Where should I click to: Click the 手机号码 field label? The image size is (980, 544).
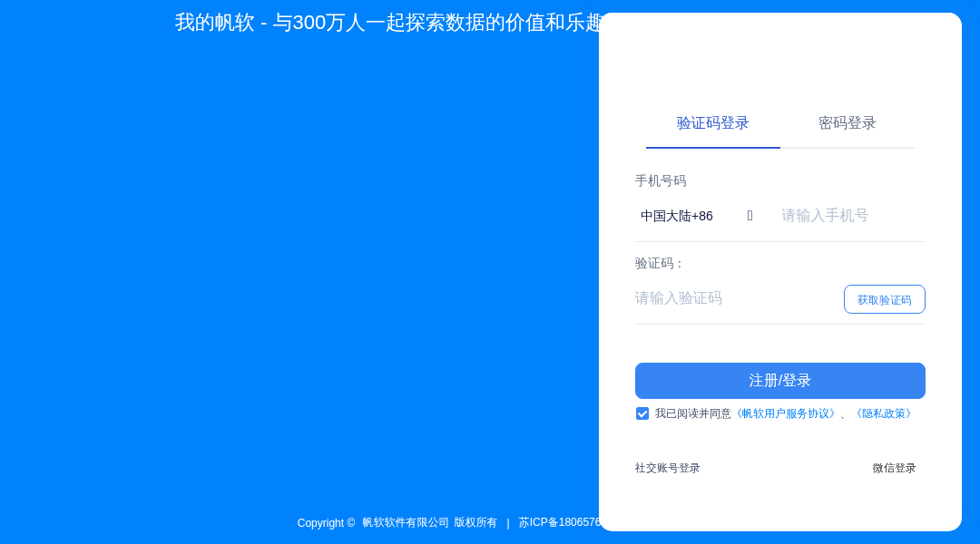pyautogui.click(x=661, y=181)
